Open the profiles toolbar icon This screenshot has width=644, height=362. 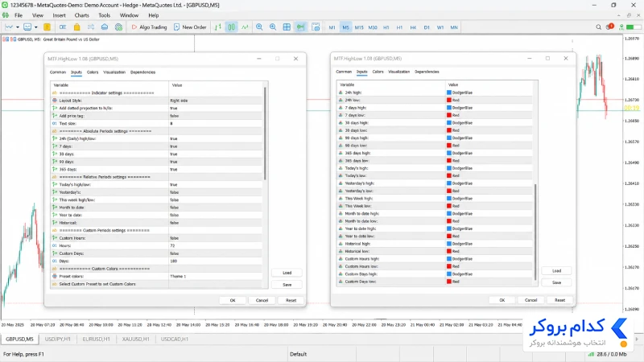click(27, 27)
